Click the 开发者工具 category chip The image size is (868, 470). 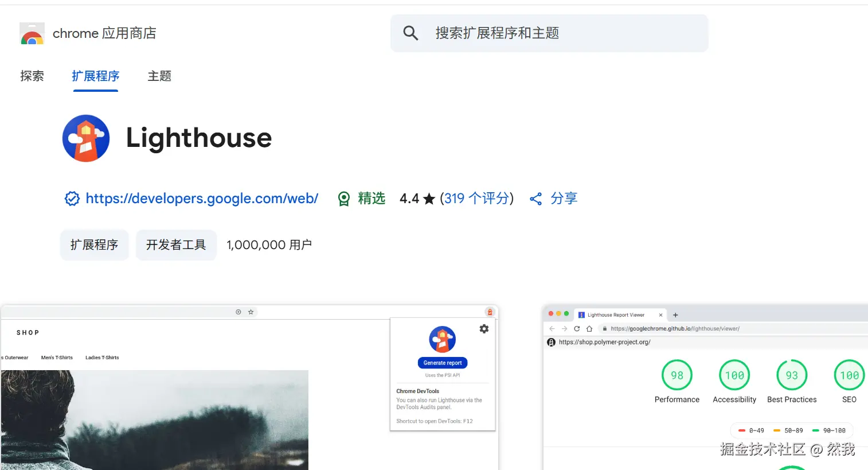(x=176, y=245)
